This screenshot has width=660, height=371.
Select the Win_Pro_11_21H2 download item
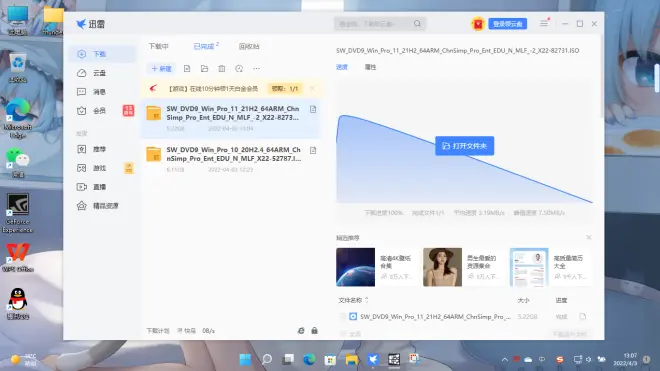[x=231, y=119]
